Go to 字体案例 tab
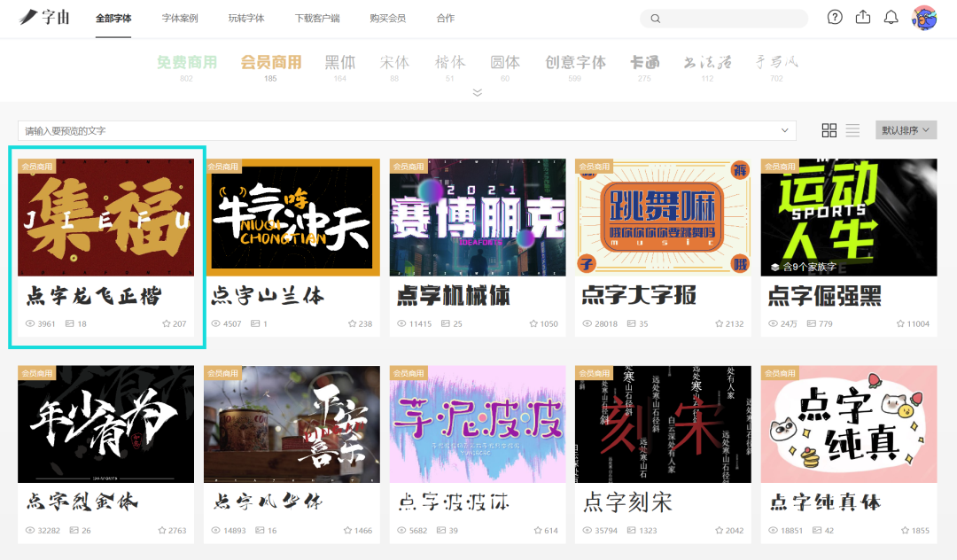957x560 pixels. click(180, 19)
